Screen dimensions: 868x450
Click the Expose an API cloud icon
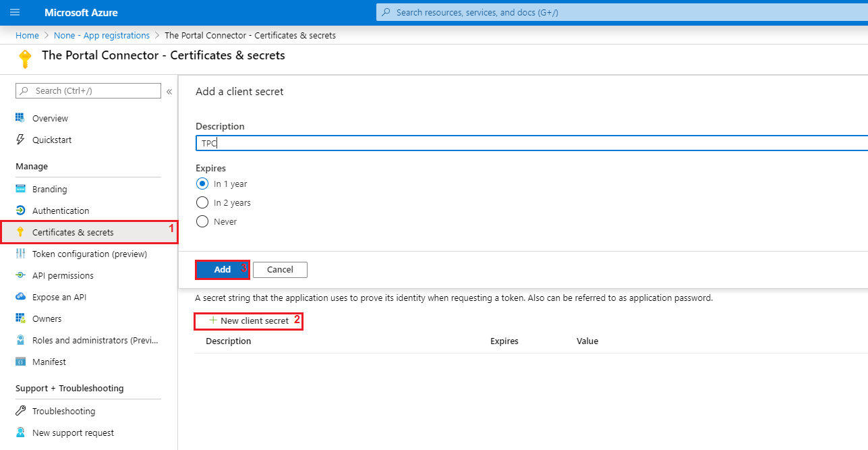click(x=20, y=297)
